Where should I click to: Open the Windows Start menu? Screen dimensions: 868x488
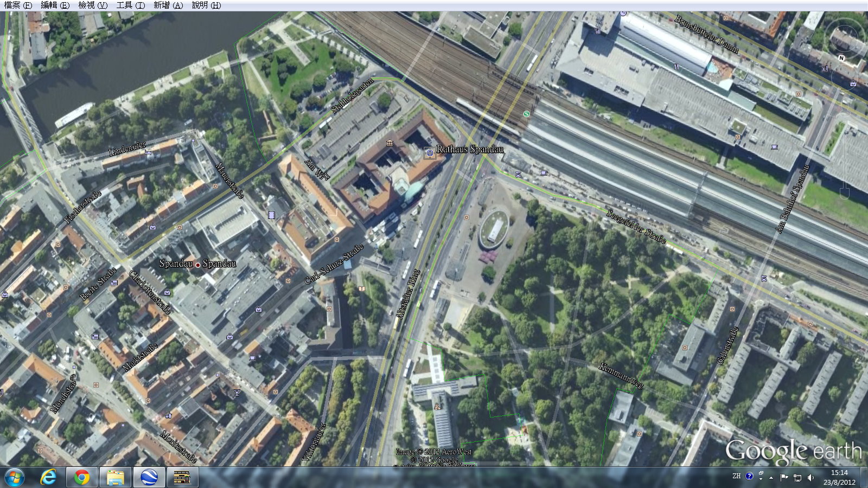[x=14, y=478]
